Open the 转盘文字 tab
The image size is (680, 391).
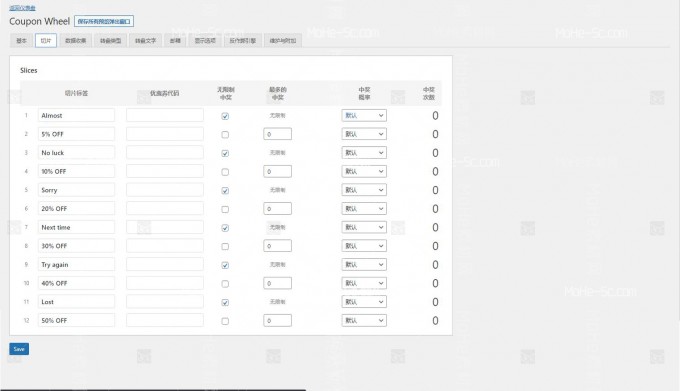(145, 41)
